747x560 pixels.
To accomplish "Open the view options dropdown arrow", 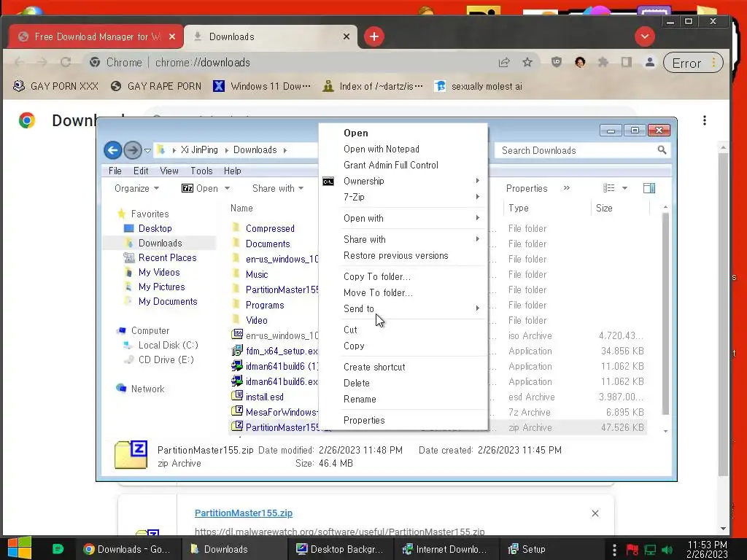I will 624,188.
